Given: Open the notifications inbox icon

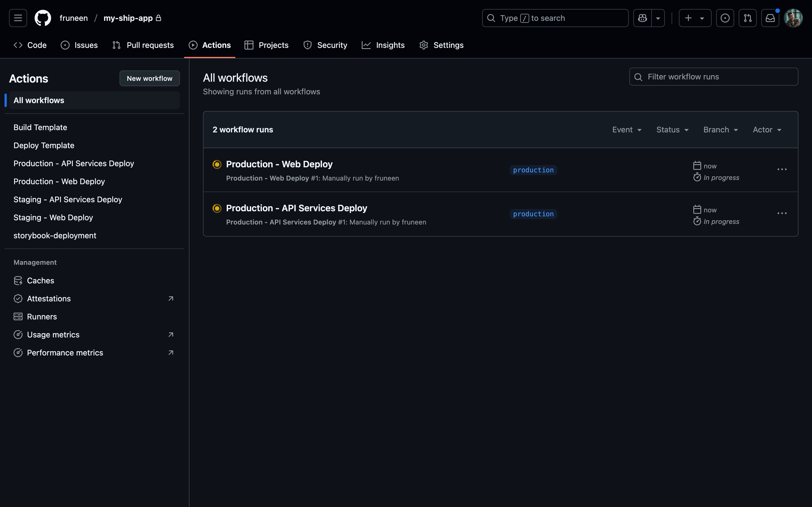Looking at the screenshot, I should click(770, 18).
